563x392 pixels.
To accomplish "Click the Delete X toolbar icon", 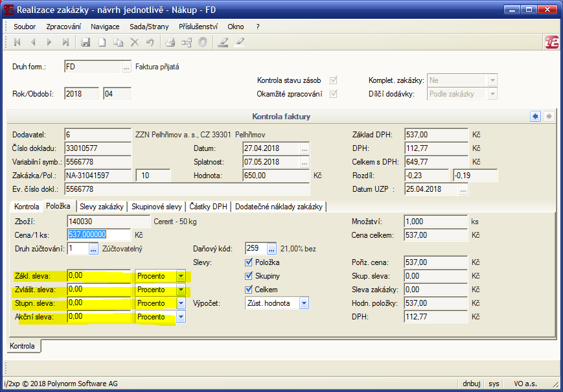I will (x=134, y=42).
